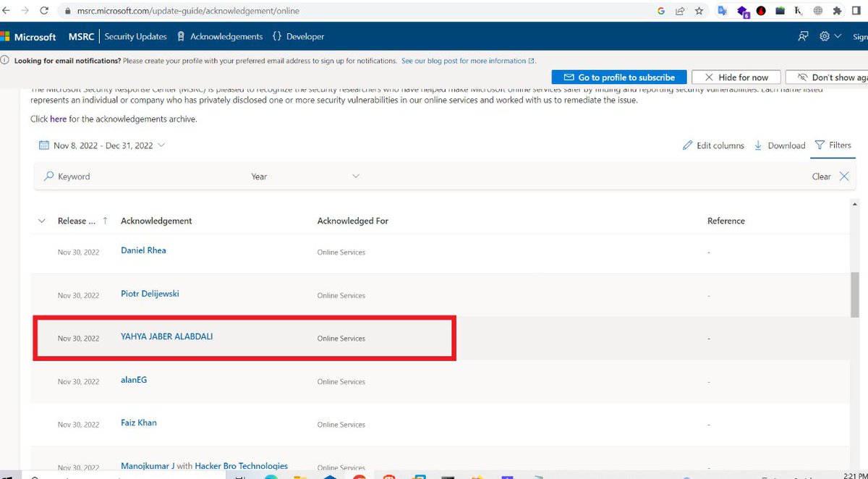Open Developer menu item

point(299,36)
